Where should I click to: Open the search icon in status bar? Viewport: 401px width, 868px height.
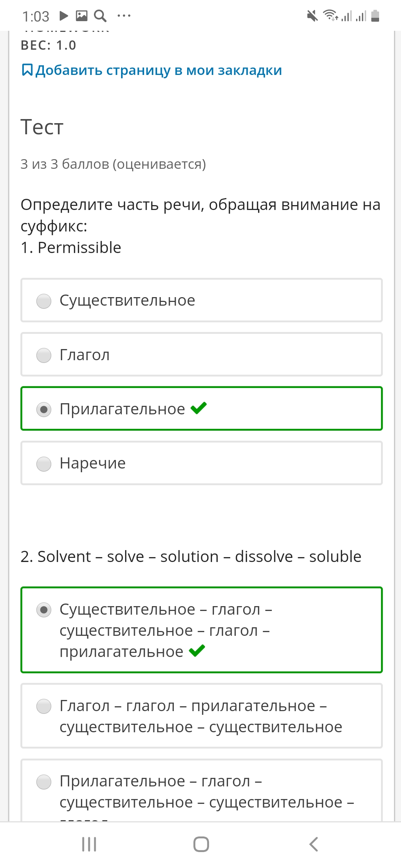(x=100, y=16)
